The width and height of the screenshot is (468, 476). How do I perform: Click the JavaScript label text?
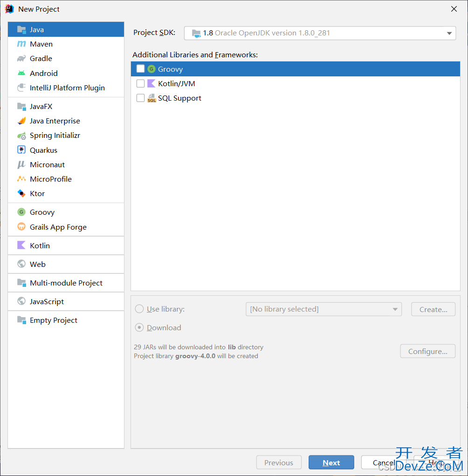[47, 301]
